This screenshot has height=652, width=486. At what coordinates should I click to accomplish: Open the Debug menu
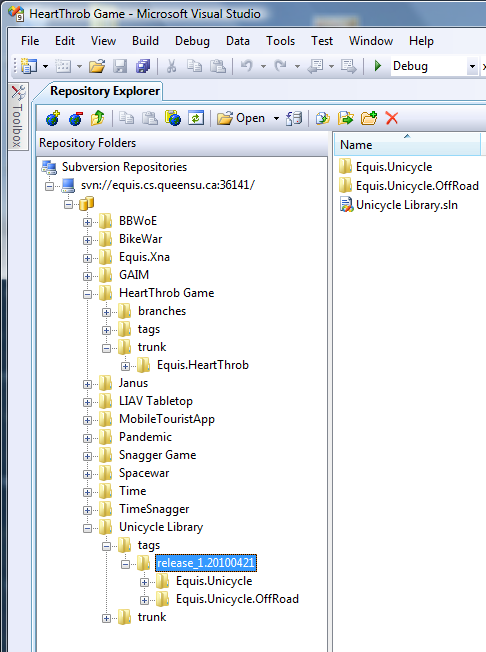[x=192, y=41]
